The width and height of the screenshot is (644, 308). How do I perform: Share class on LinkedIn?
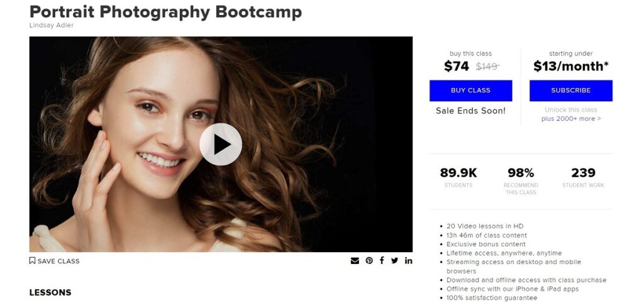pos(408,260)
